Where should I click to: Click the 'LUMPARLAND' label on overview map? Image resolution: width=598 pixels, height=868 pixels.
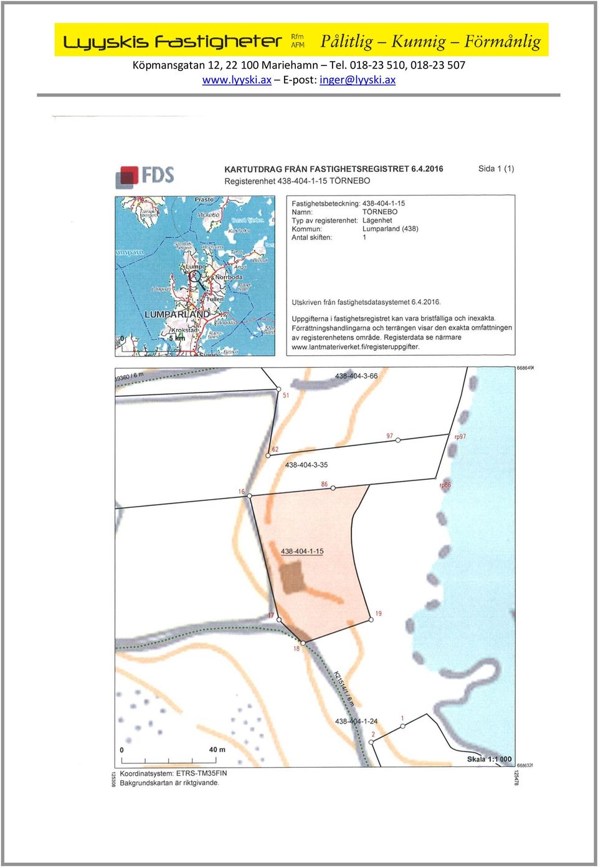[177, 315]
